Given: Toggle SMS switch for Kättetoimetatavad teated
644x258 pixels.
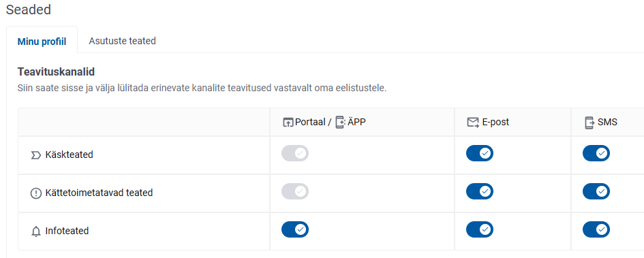Looking at the screenshot, I should pos(596,191).
